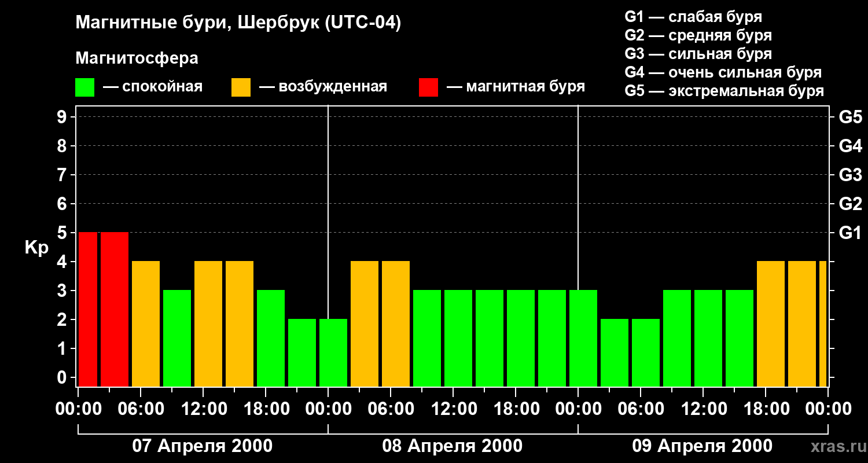Click the green Kp 2 bar crossing 06:00 on 09 April
This screenshot has width=868, height=463.
click(x=646, y=352)
